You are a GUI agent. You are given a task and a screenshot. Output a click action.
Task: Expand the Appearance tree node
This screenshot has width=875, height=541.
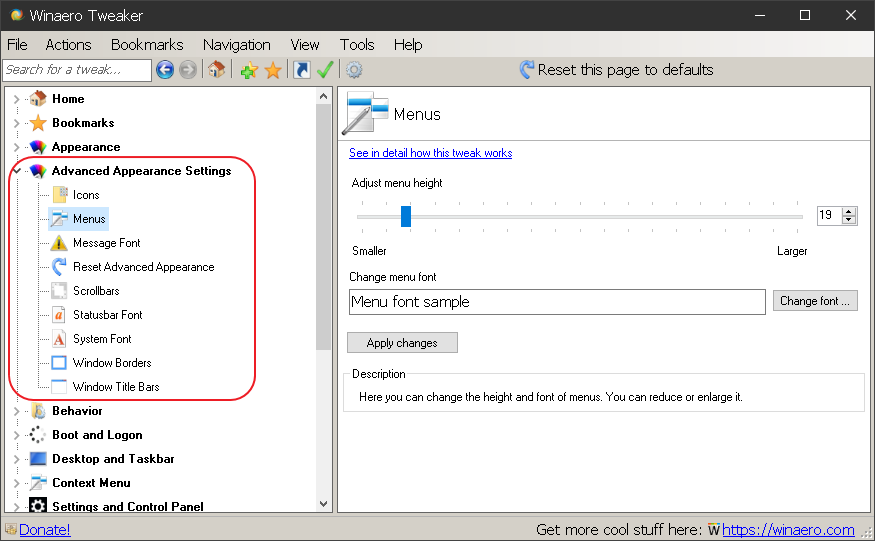pyautogui.click(x=16, y=147)
